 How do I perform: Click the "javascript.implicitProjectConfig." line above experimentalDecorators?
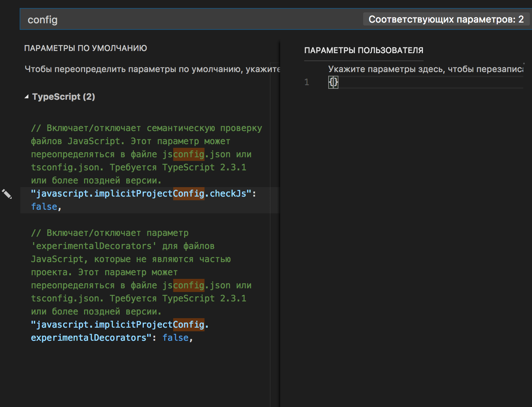tap(120, 324)
